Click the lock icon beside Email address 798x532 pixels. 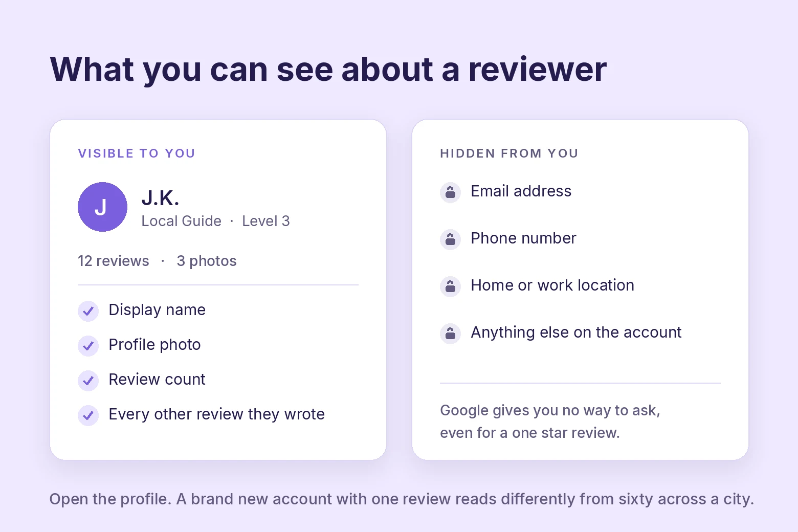450,192
